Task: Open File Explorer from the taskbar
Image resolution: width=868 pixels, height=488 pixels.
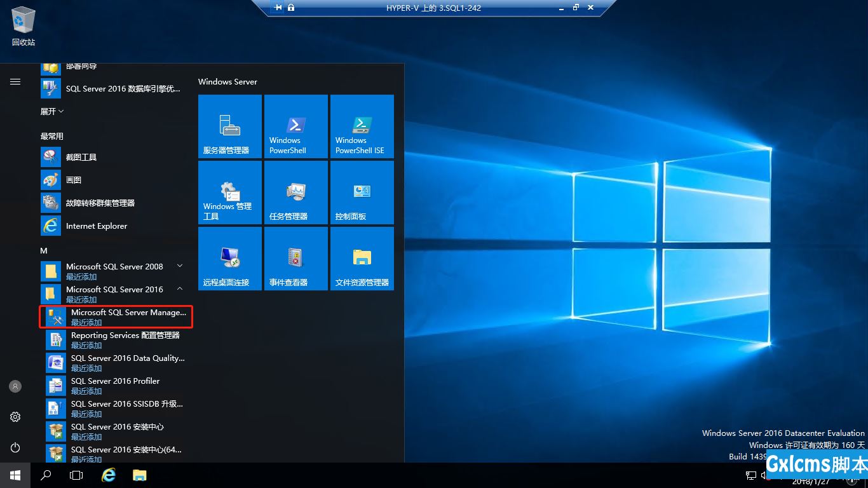Action: [139, 475]
